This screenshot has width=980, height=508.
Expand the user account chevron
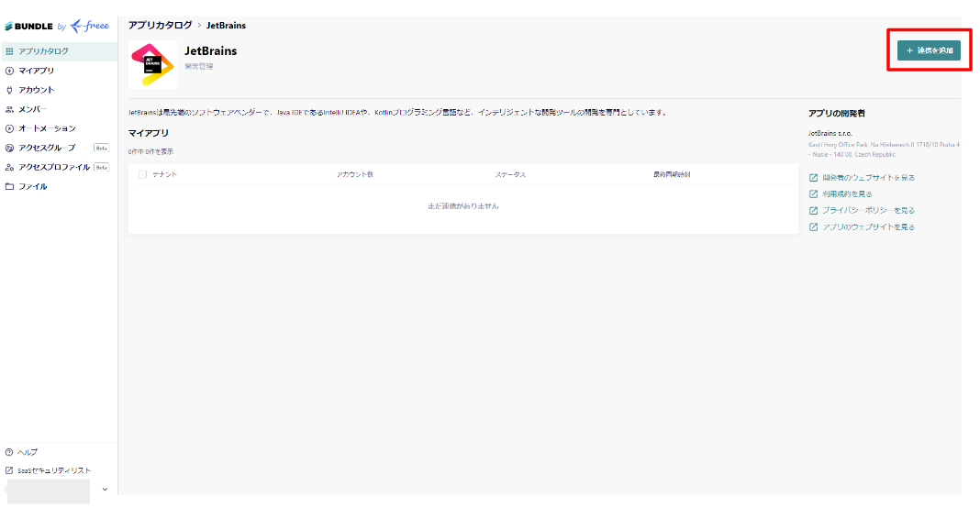105,490
